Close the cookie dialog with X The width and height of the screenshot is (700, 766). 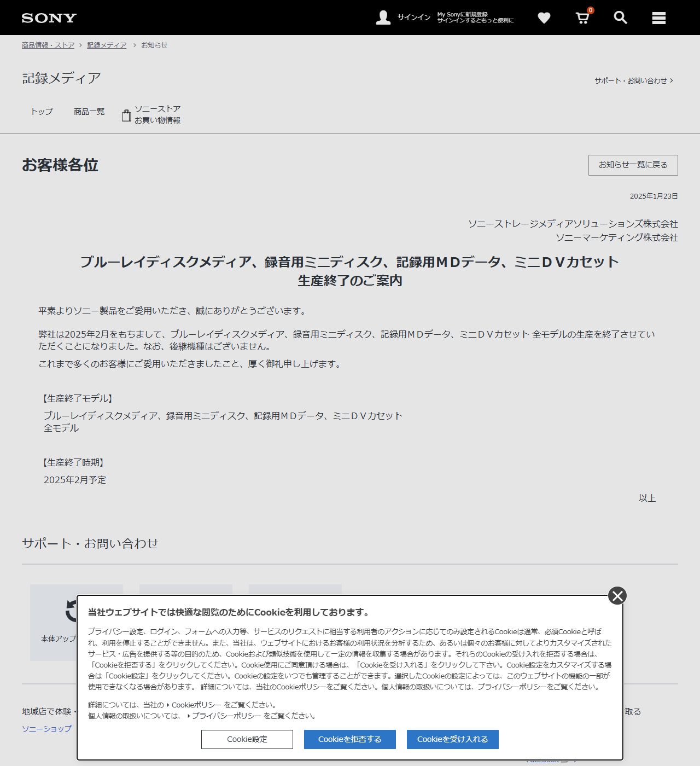pos(617,596)
